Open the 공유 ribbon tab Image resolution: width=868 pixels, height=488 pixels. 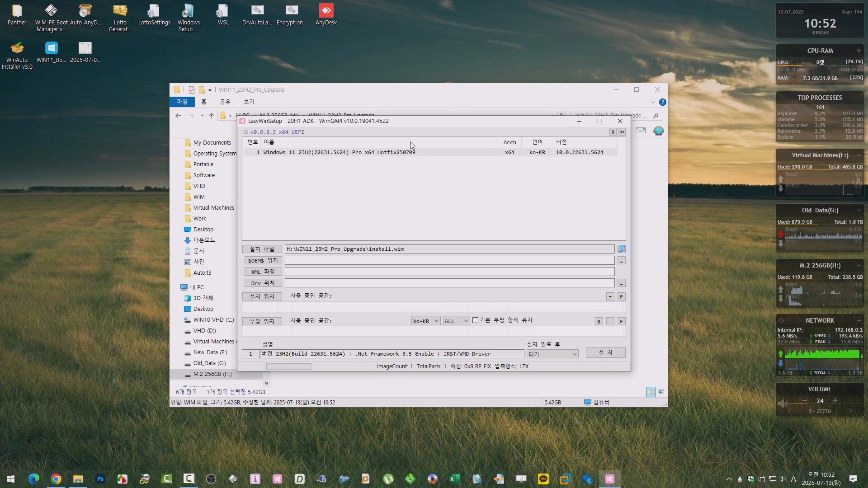pyautogui.click(x=225, y=102)
